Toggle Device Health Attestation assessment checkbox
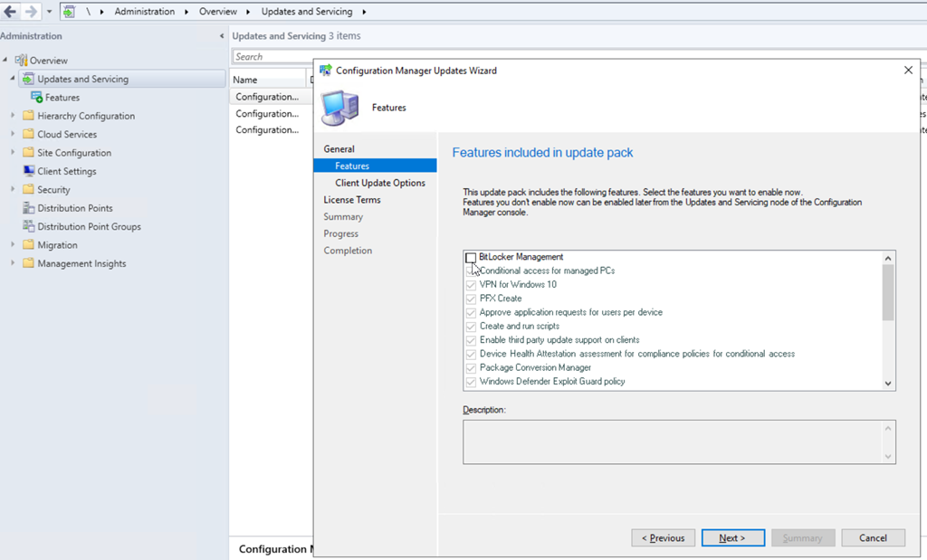927x560 pixels. (x=471, y=354)
